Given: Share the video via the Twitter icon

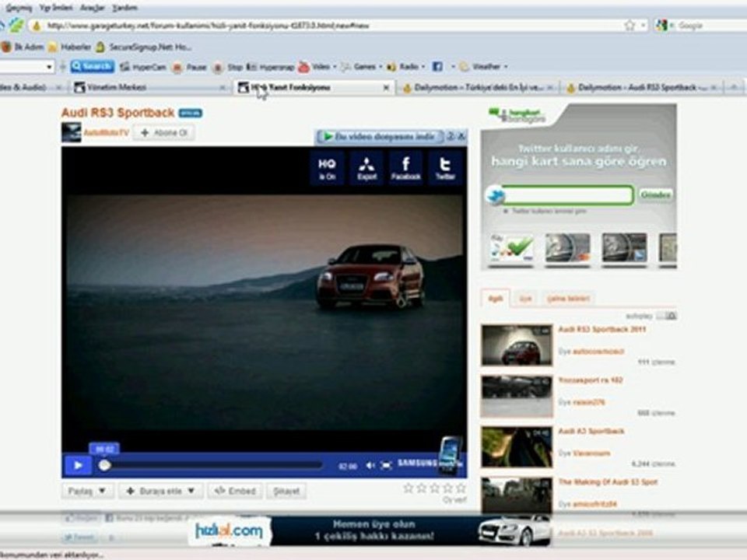Looking at the screenshot, I should (x=445, y=168).
